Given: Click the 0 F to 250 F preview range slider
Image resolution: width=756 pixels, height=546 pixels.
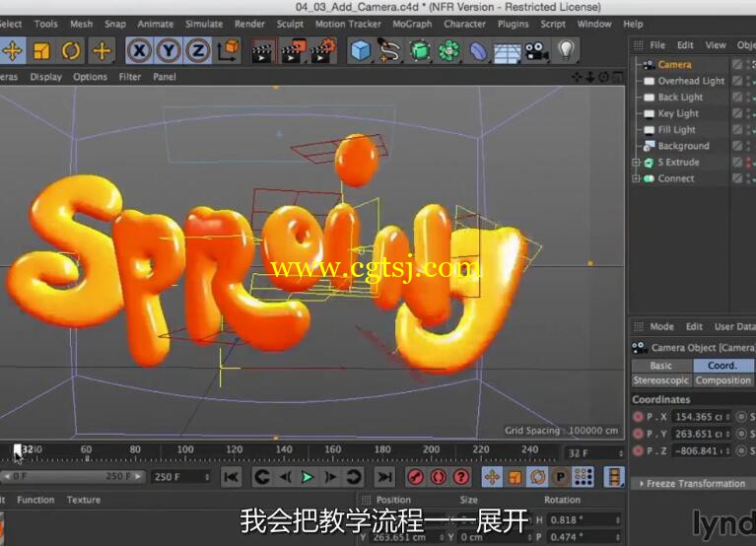Looking at the screenshot, I should [72, 477].
